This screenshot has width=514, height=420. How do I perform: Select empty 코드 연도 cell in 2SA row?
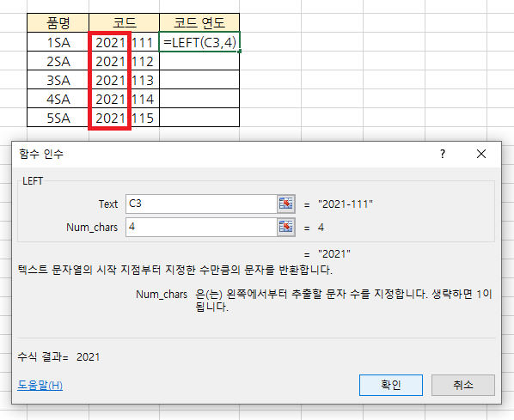click(199, 61)
